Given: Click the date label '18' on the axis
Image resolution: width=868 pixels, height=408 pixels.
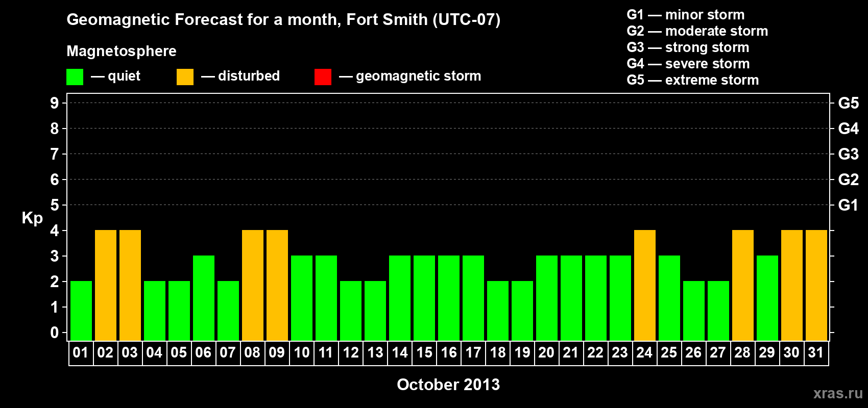Looking at the screenshot, I should coord(498,353).
